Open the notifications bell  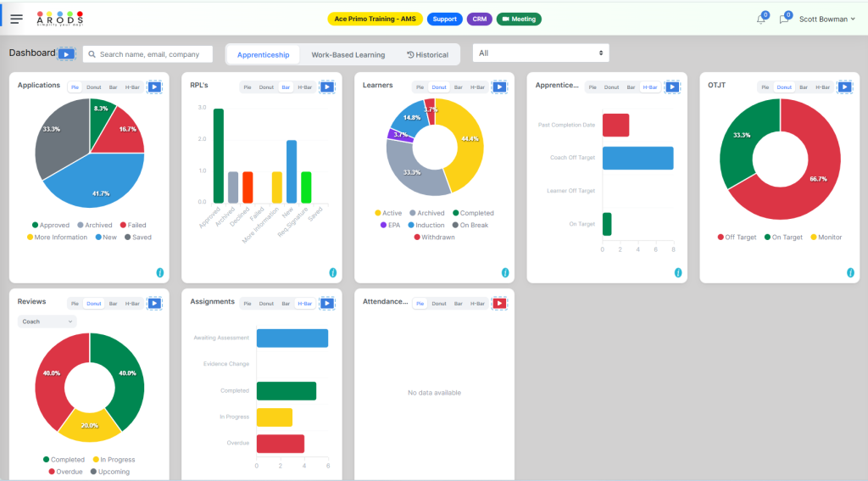(x=761, y=19)
